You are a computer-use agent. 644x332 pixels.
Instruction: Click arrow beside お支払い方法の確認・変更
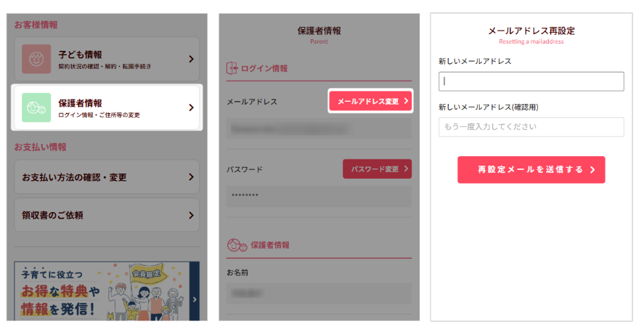(x=191, y=177)
